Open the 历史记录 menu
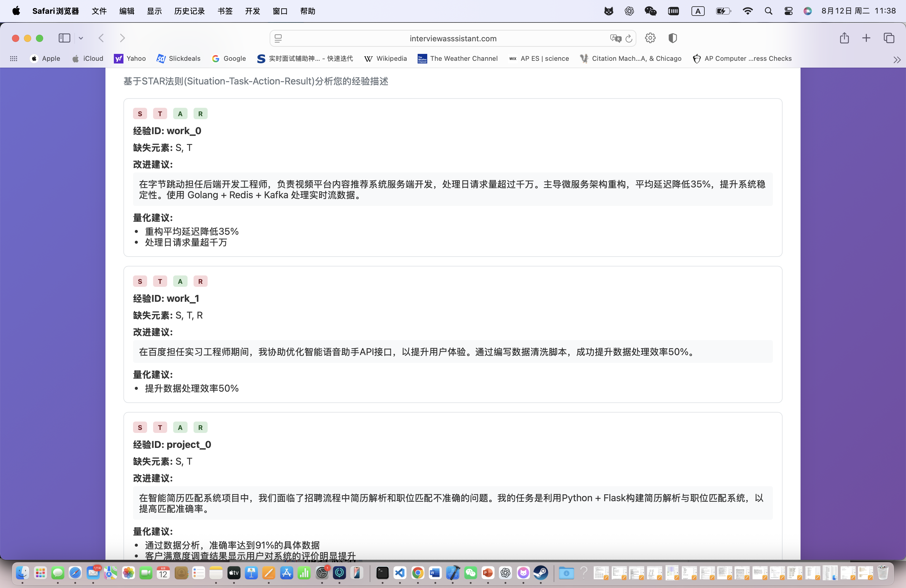The height and width of the screenshot is (588, 906). [x=190, y=11]
